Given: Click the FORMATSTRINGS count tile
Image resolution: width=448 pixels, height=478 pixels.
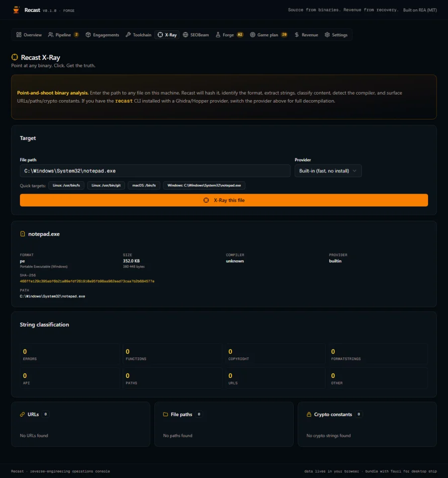Looking at the screenshot, I should (x=378, y=354).
